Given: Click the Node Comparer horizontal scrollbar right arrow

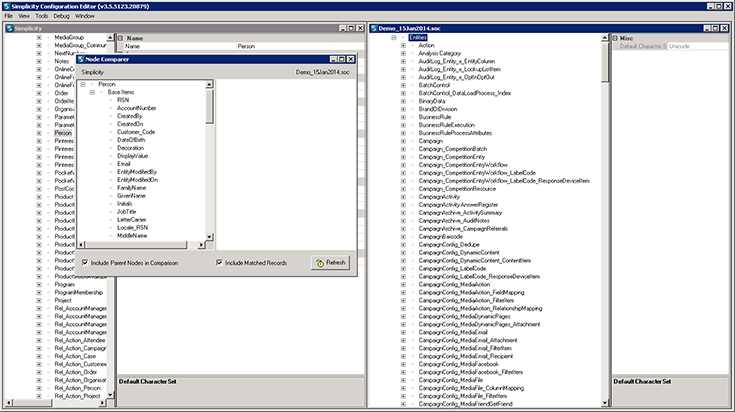Looking at the screenshot, I should point(201,245).
